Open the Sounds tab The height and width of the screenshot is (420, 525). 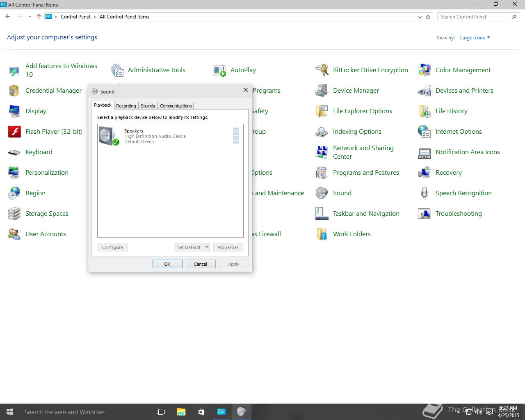(148, 106)
